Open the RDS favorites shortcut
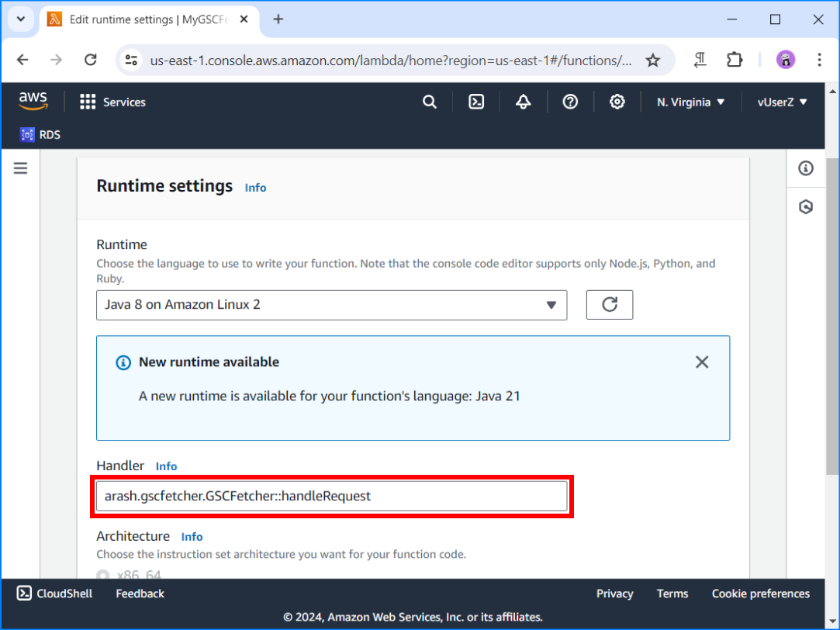Image resolution: width=840 pixels, height=630 pixels. [x=39, y=134]
